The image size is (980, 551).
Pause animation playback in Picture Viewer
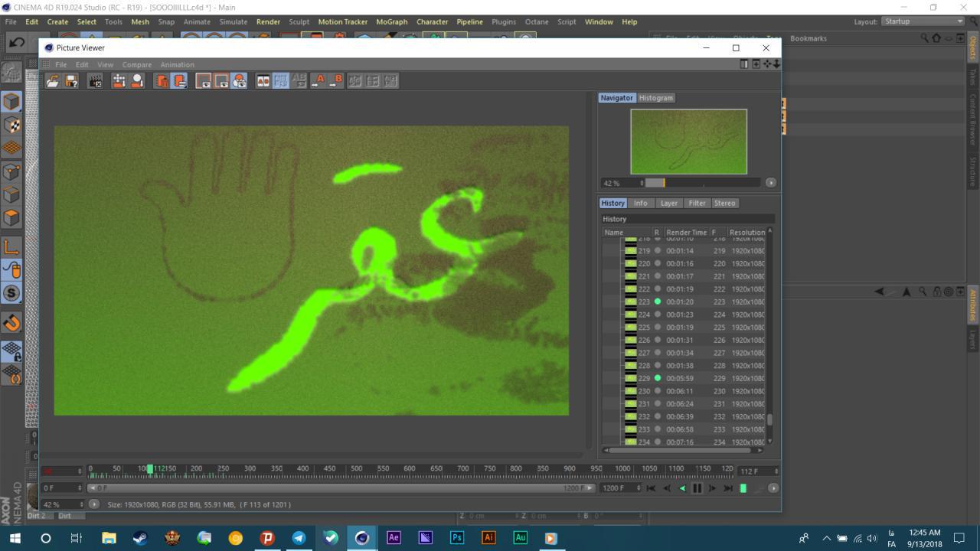[x=697, y=488]
